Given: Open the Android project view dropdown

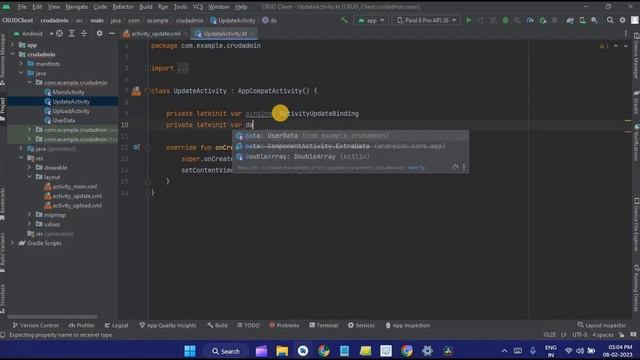Looking at the screenshot, I should 33,33.
